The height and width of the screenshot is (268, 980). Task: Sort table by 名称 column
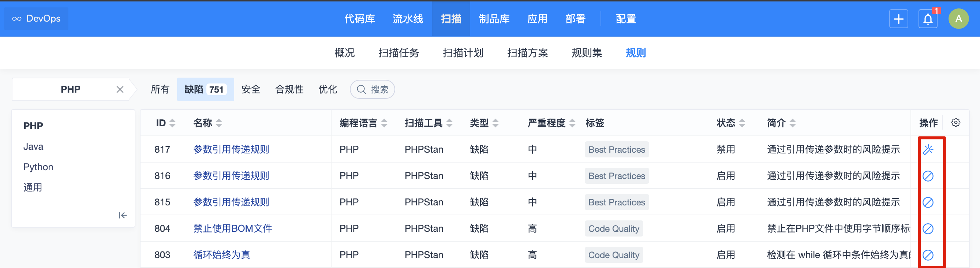pyautogui.click(x=208, y=123)
